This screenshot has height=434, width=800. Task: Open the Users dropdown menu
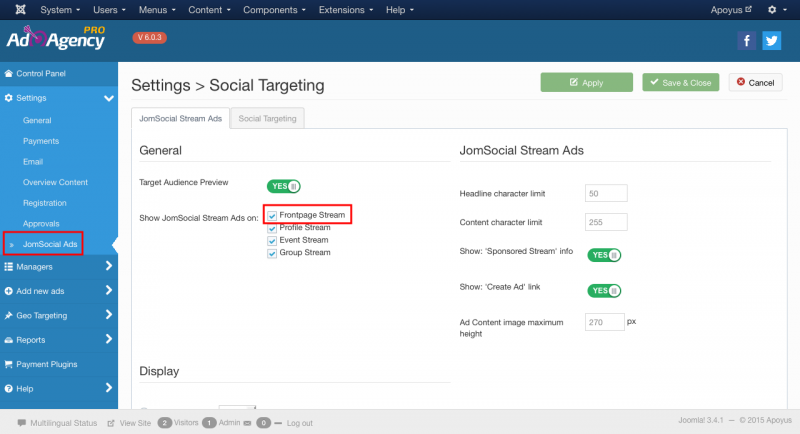click(109, 10)
